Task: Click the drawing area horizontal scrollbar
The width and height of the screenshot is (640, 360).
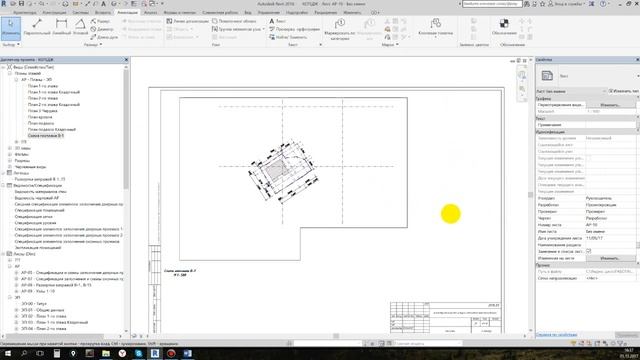Action: pyautogui.click(x=336, y=336)
